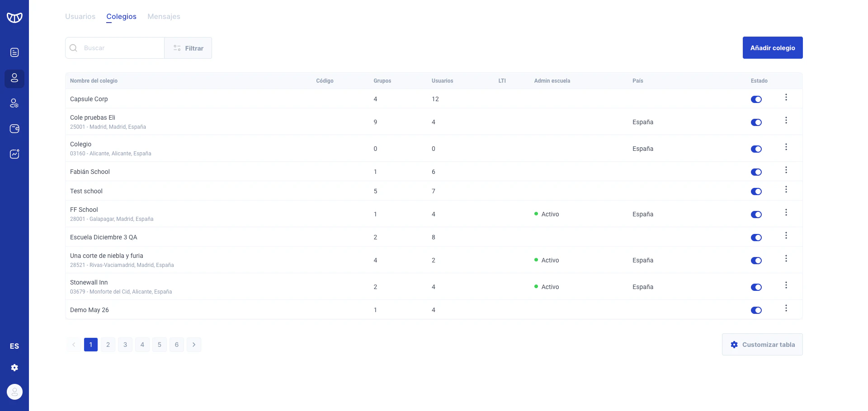Screen dimensions: 868x411
Task: Open more options for Escuela Diciembre 3 QA
Action: click(x=786, y=235)
